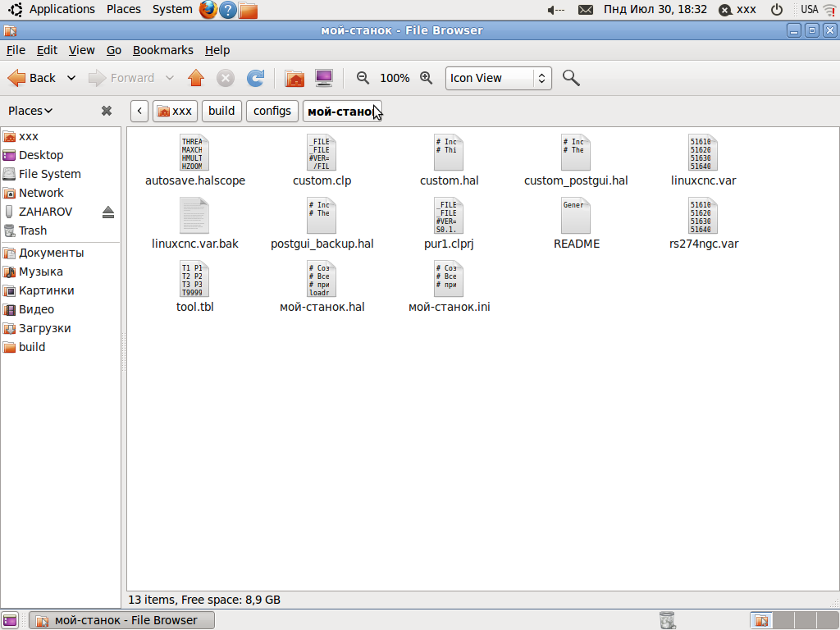Jump to xxx home in path bar
Screen dimensions: 840x630
click(x=175, y=111)
